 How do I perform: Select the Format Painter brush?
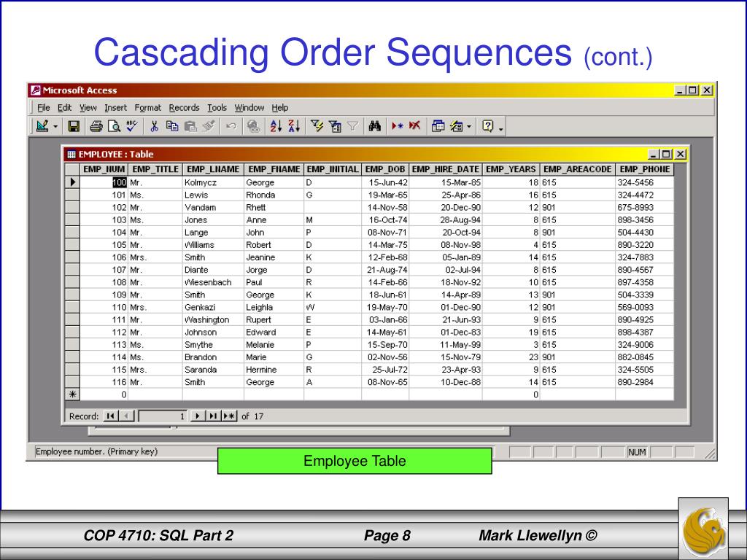(x=208, y=126)
